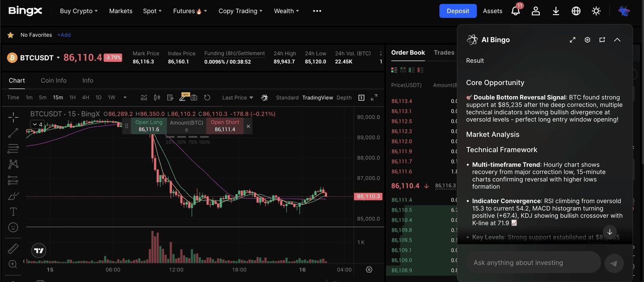Screen dimensions: 644x282
Task: Open the chart indicators icon
Action: tap(144, 98)
